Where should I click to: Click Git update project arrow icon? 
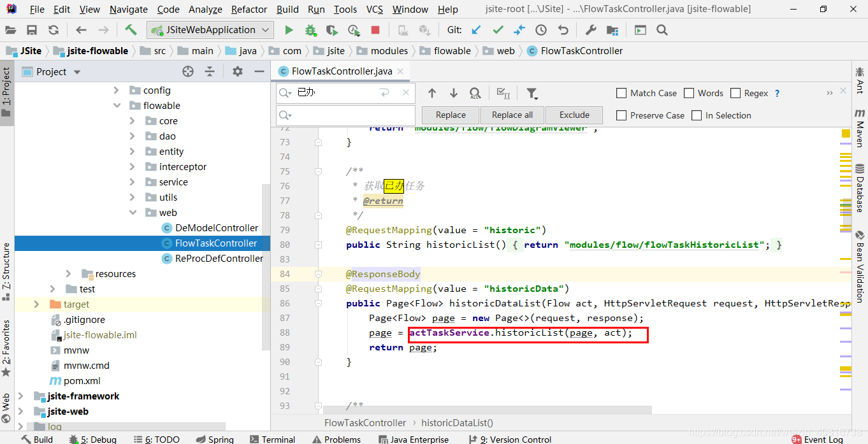pyautogui.click(x=476, y=30)
